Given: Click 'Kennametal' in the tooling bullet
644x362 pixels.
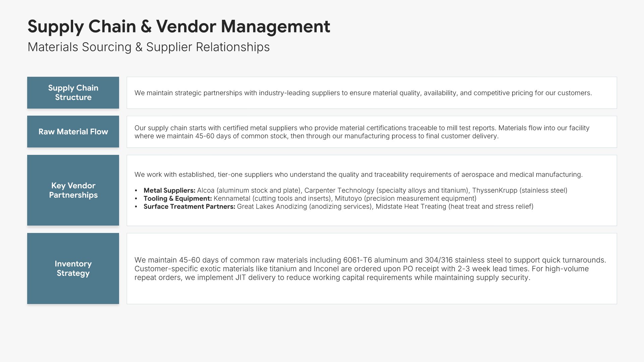Looking at the screenshot, I should [232, 198].
